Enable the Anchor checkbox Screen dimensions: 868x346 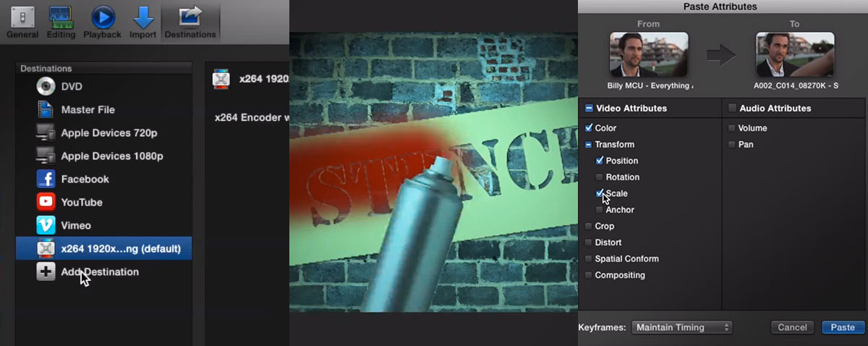(599, 210)
